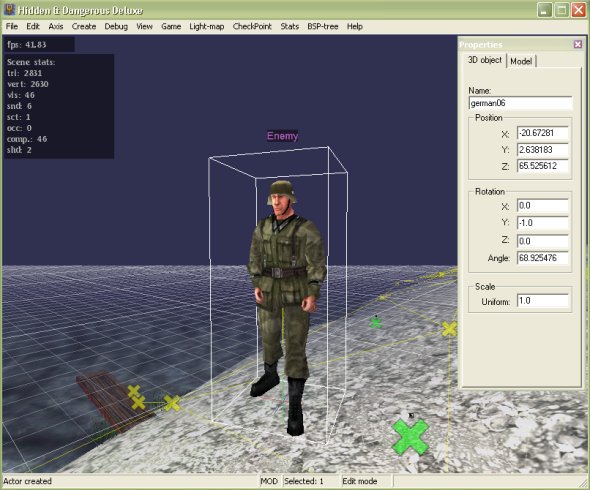Image resolution: width=590 pixels, height=490 pixels.
Task: Click the Rotation Y field showing -1.0
Action: pos(542,223)
